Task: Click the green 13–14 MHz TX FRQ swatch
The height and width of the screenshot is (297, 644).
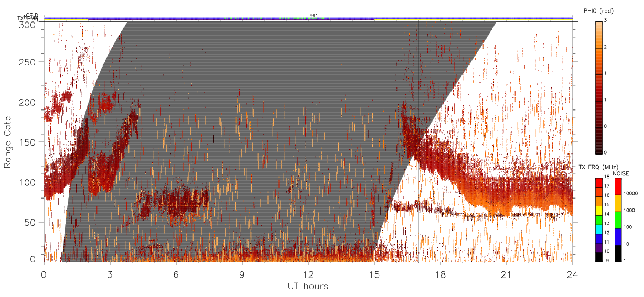Action: [x=599, y=220]
